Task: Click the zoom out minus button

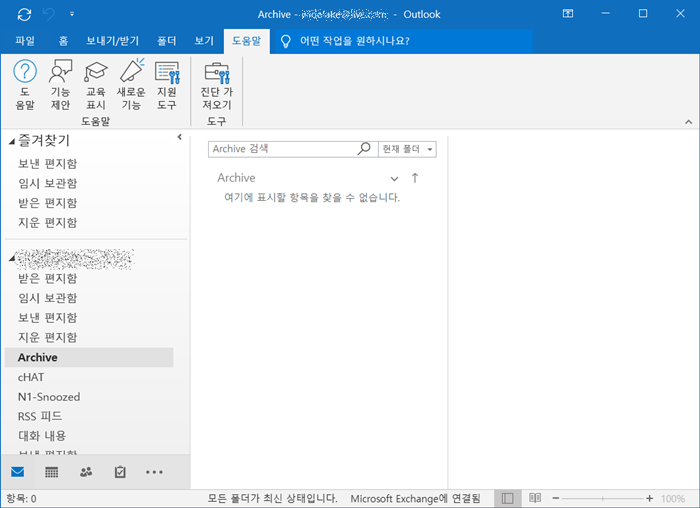Action: point(556,498)
